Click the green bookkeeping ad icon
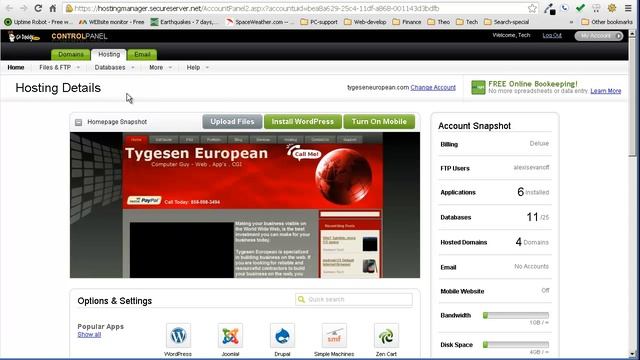Screen dimensions: 640x360 coord(478,87)
